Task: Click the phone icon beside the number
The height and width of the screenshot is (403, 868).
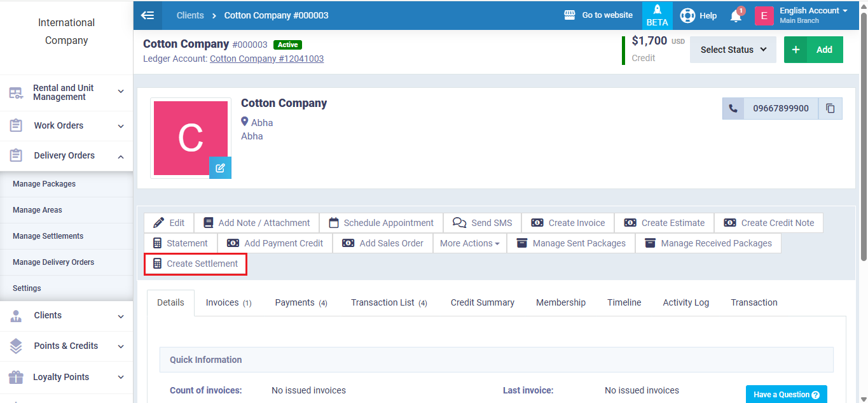Action: [x=733, y=108]
